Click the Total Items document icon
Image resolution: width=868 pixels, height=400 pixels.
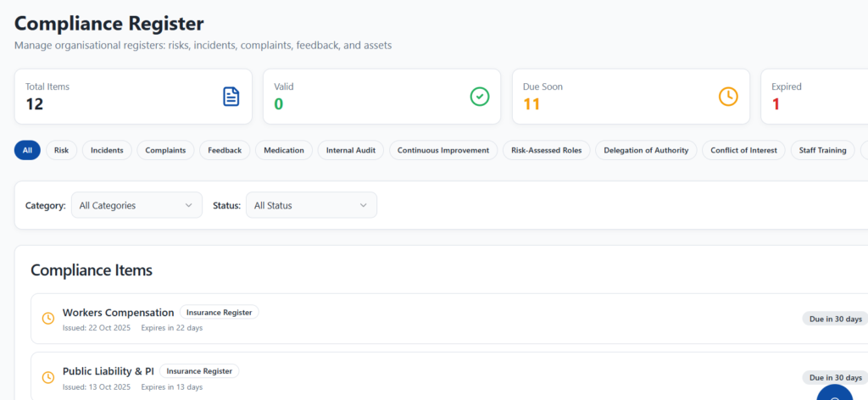[231, 97]
